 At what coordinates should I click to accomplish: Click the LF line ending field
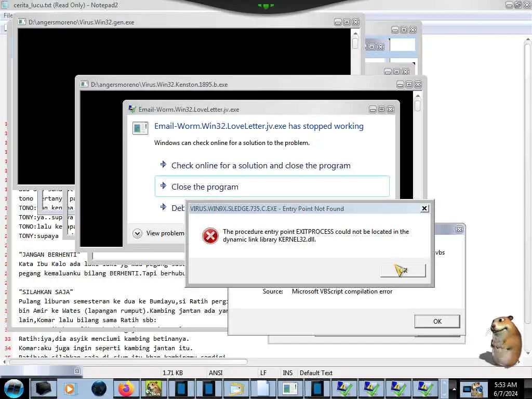coord(263,373)
